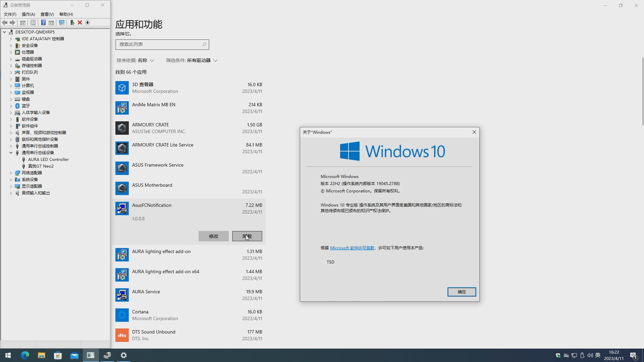Open the notification center icon
Viewport: 644px width, 362px height.
coord(634,355)
